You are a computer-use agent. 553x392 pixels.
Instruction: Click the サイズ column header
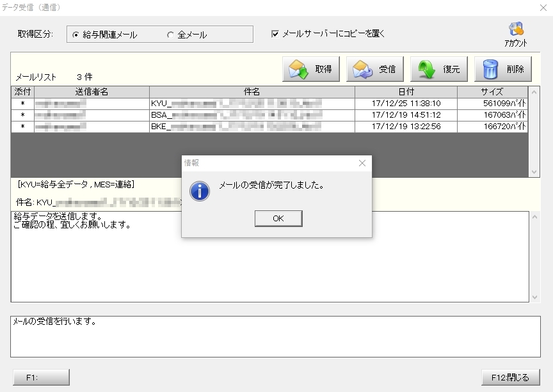click(x=492, y=92)
